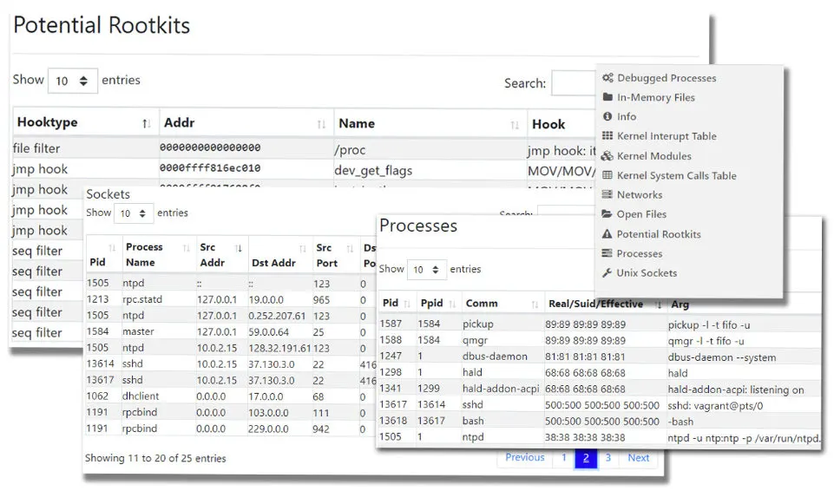Click hald-addon-acpi comm cell
This screenshot has height=504, width=834.
pos(501,389)
